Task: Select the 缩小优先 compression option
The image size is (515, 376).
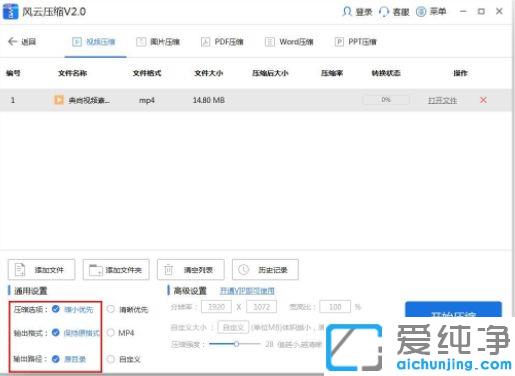Action: point(73,309)
